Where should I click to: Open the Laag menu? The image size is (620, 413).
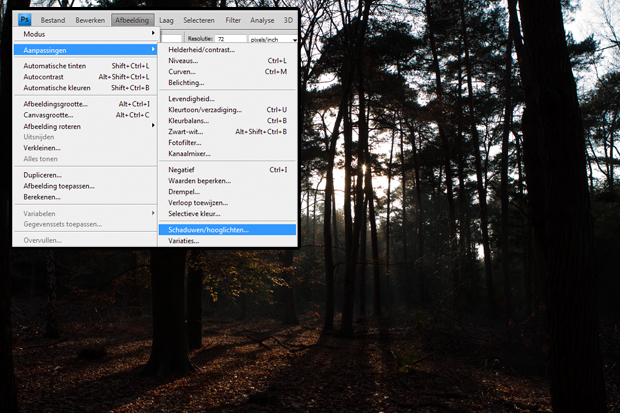point(166,20)
